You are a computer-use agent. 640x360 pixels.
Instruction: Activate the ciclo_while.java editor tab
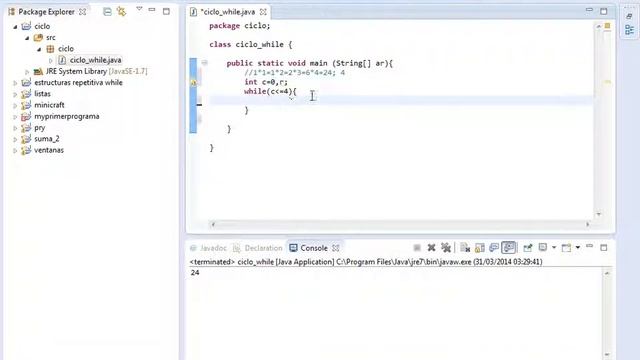[x=228, y=12]
